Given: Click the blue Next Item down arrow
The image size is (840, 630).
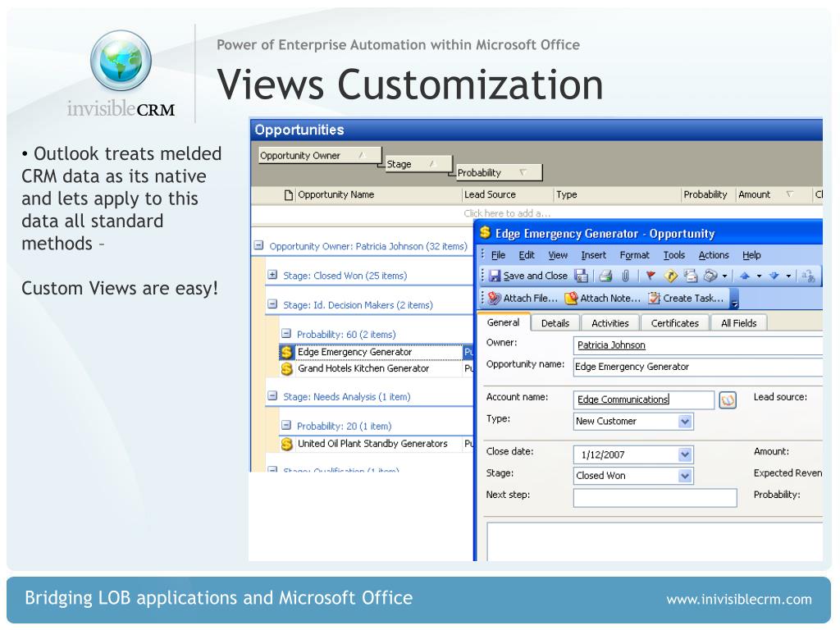Looking at the screenshot, I should 774,276.
